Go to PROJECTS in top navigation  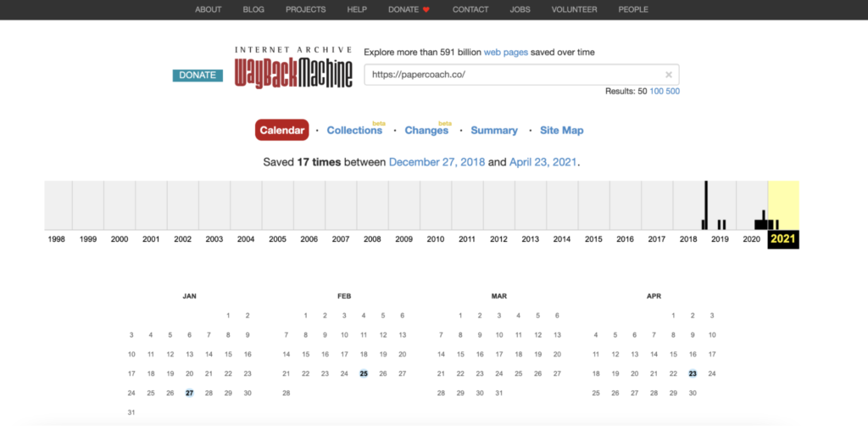click(305, 9)
